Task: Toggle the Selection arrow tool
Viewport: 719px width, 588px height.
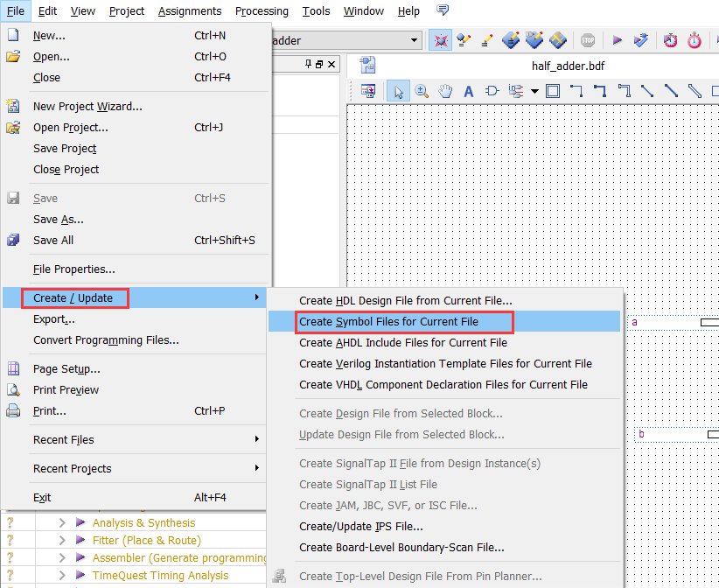Action: (398, 91)
